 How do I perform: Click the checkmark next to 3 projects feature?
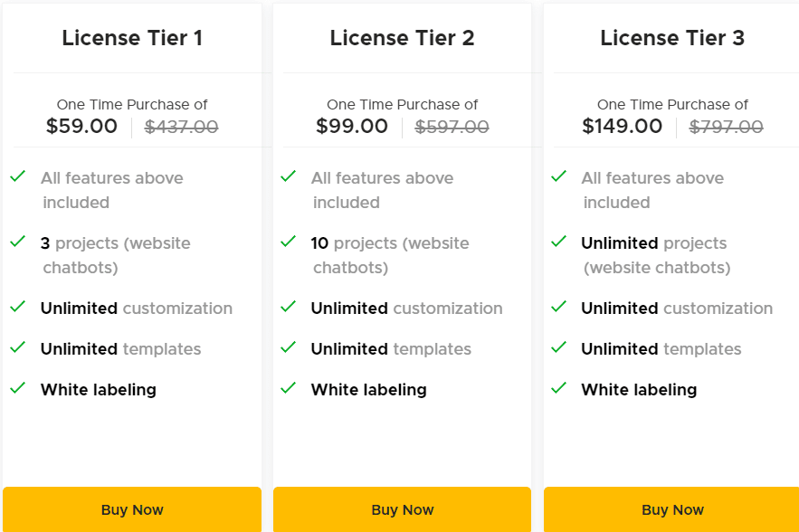click(17, 242)
